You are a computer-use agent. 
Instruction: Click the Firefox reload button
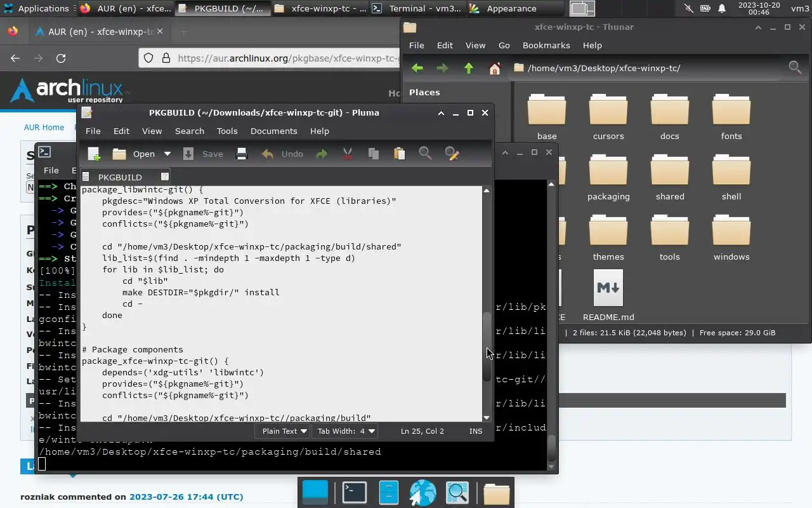point(61,58)
